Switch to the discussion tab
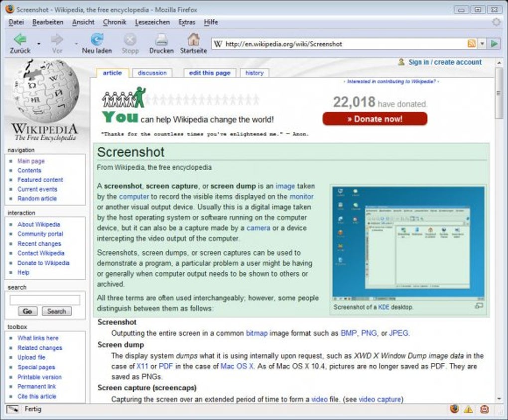Image resolution: width=508 pixels, height=420 pixels. pos(152,73)
